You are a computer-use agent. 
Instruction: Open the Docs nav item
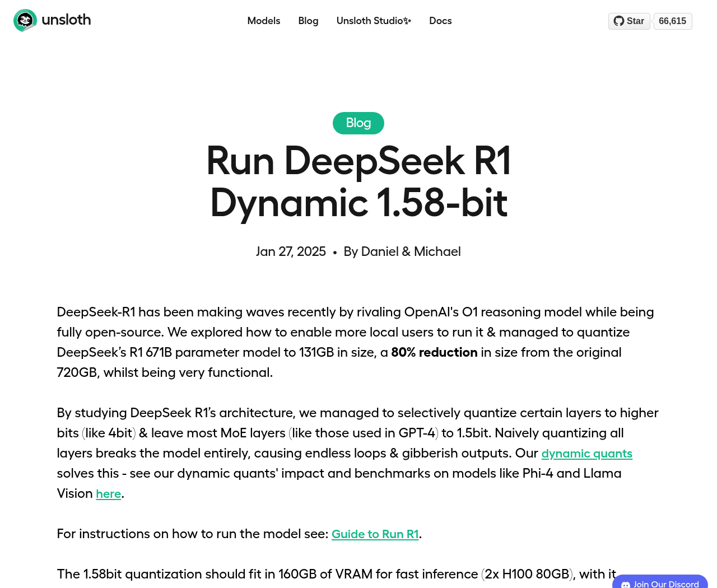pos(440,21)
